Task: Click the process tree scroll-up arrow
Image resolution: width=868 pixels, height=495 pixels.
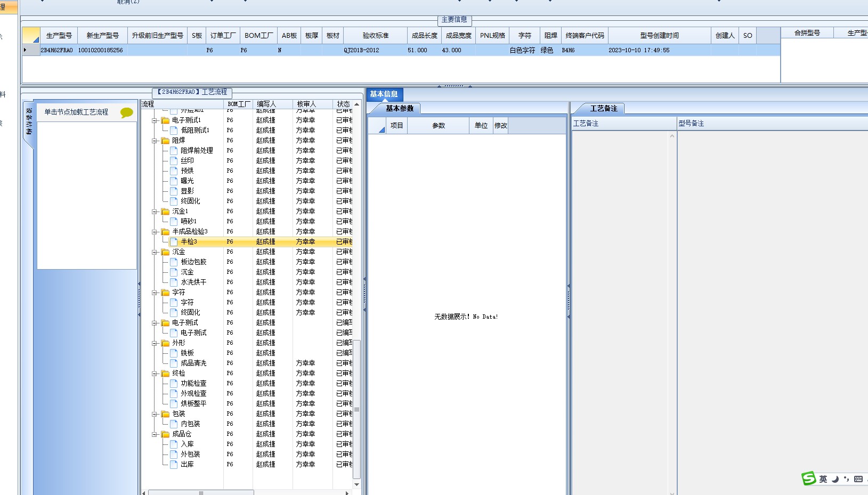Action: 356,104
